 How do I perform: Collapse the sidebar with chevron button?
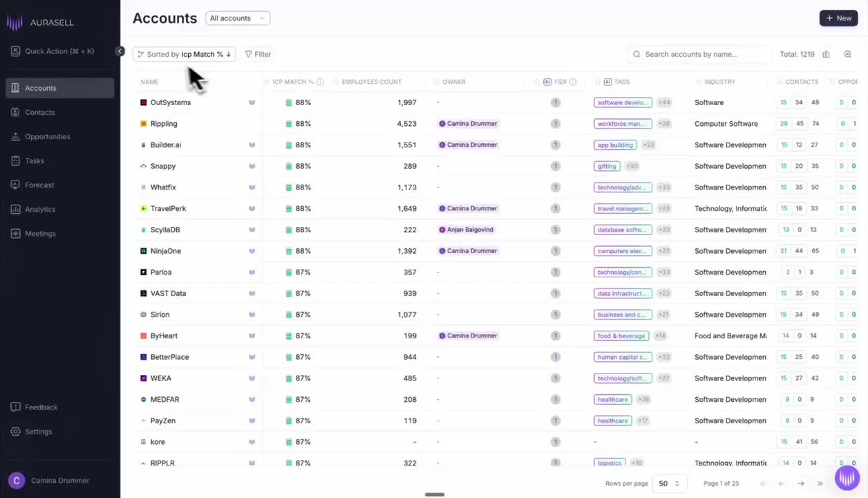[x=120, y=51]
